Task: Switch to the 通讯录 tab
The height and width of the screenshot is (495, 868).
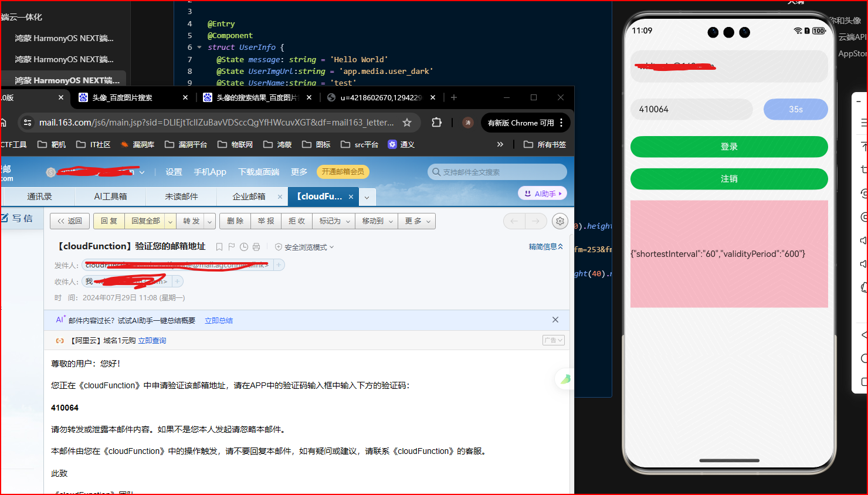Action: coord(39,196)
